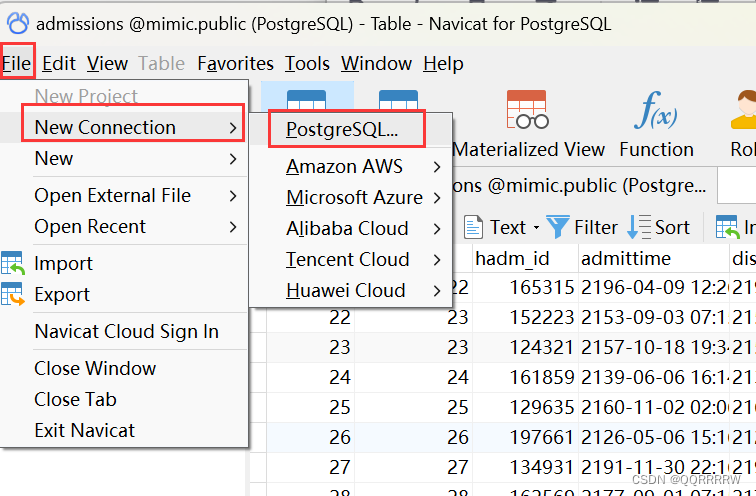
Task: Choose Navicat Cloud Sign In
Action: (124, 332)
